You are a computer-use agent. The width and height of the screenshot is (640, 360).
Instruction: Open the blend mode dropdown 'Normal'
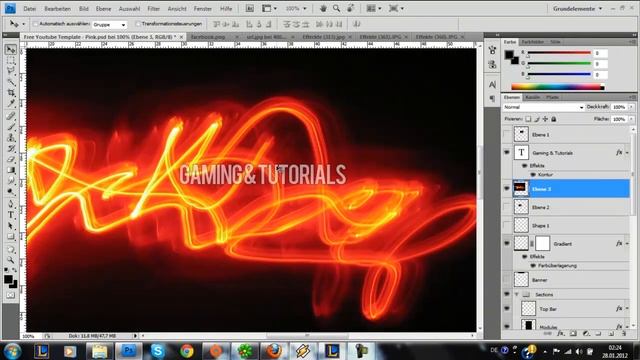(x=543, y=107)
